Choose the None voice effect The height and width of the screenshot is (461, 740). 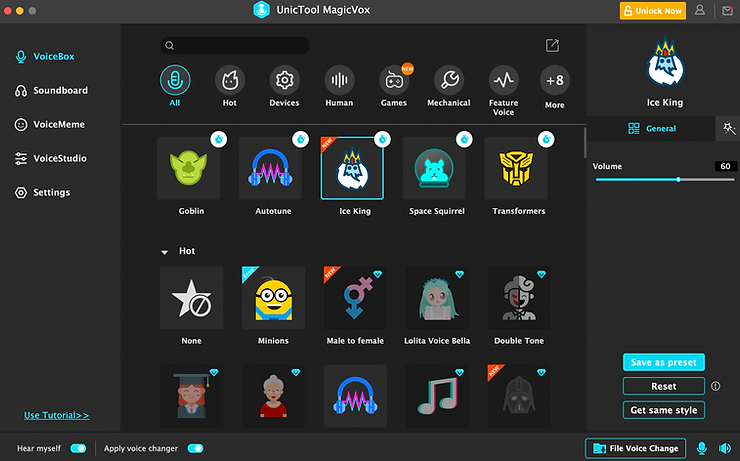(192, 298)
